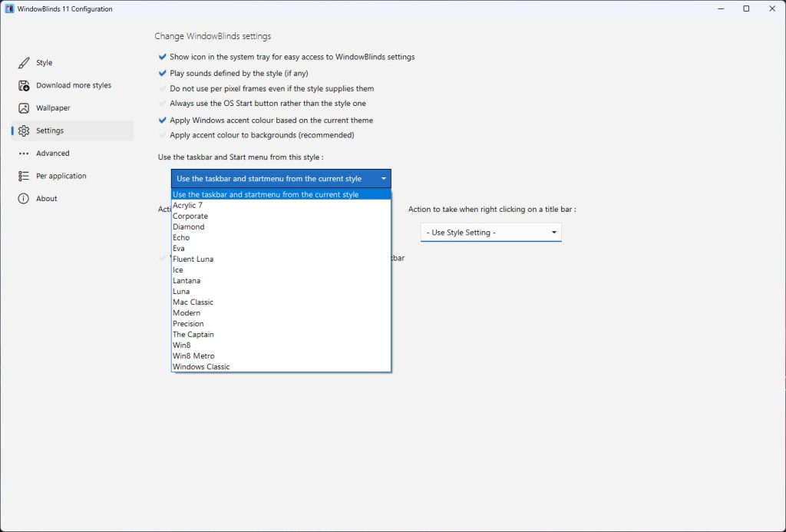Select Acrylic 7 from the list

click(x=281, y=205)
